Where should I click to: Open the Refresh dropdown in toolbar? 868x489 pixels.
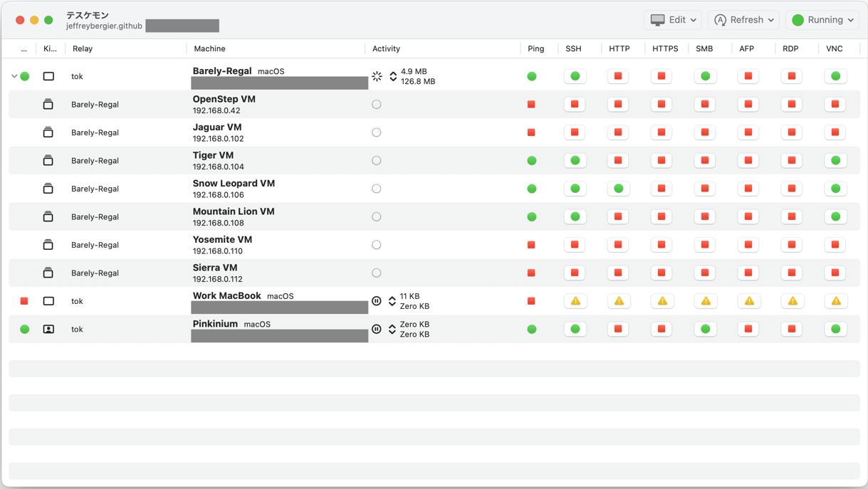coord(743,20)
